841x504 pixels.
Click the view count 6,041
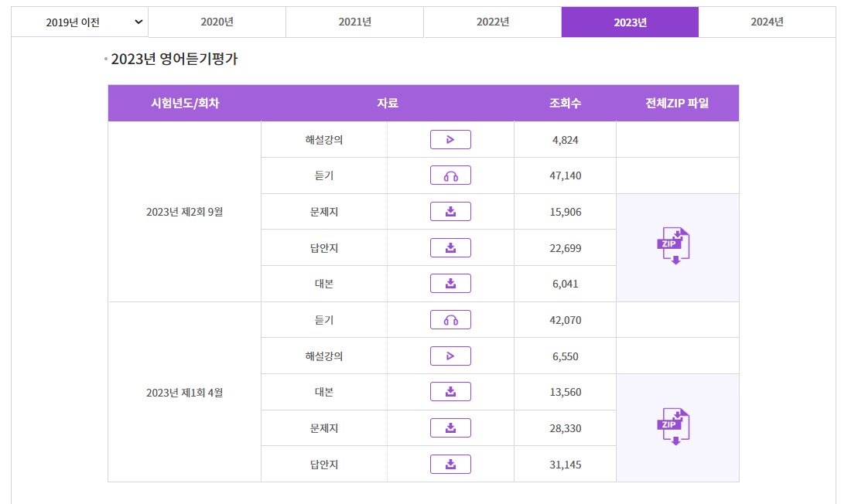[x=566, y=284]
